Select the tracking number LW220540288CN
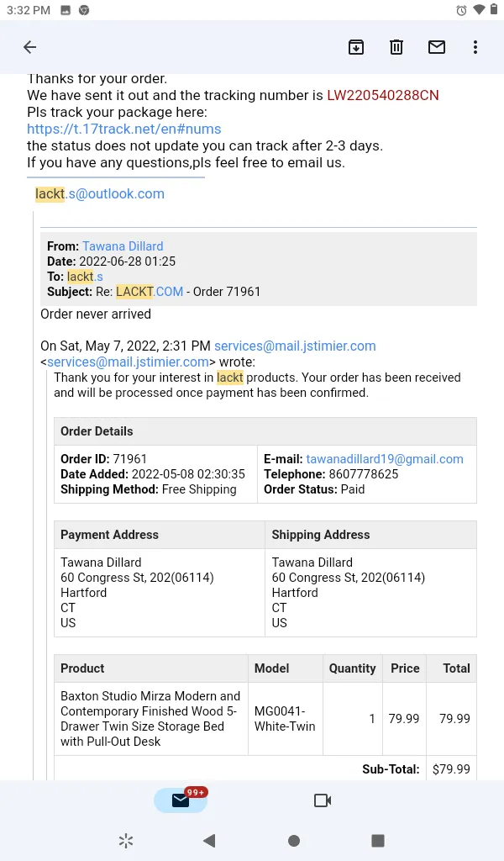504x861 pixels. [x=383, y=95]
